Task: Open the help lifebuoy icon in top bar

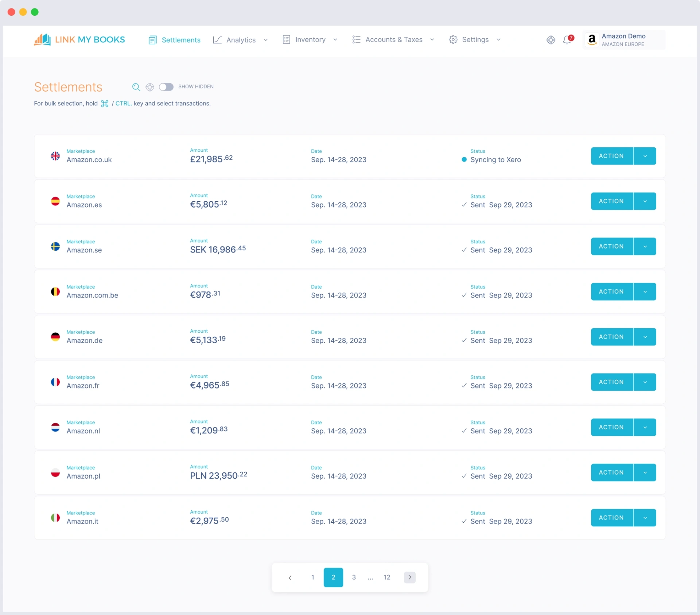Action: (551, 40)
